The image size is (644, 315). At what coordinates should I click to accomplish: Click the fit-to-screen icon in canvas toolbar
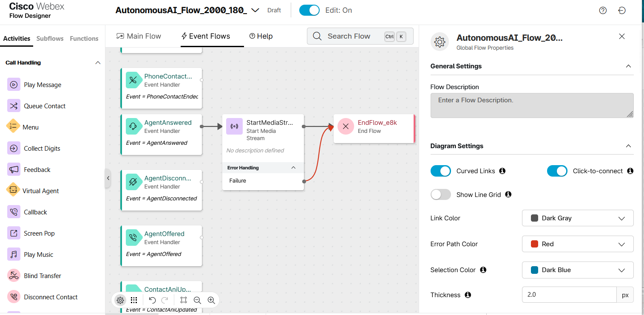coord(184,300)
